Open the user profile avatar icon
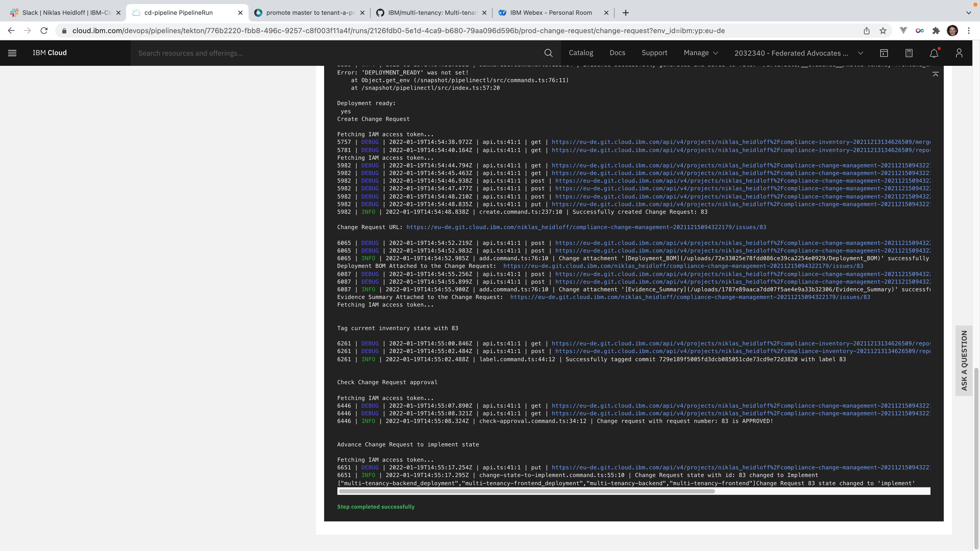Screen dimensions: 980x551 (x=959, y=53)
